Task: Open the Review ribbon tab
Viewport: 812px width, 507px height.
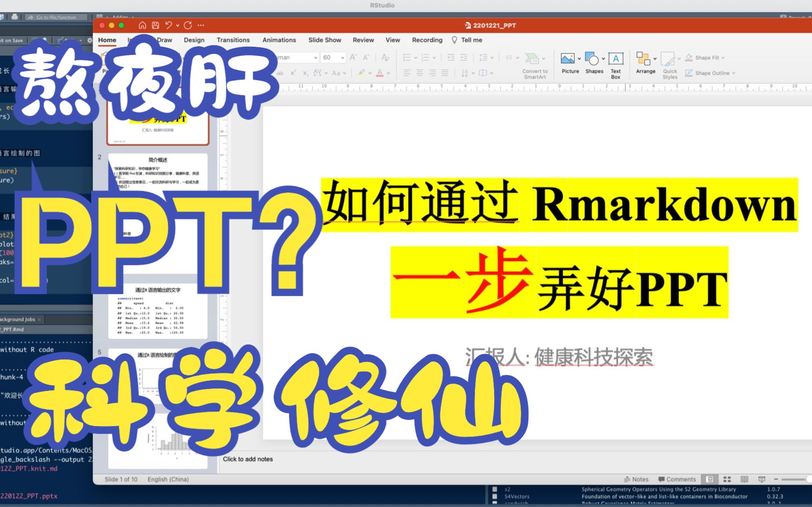Action: (363, 40)
